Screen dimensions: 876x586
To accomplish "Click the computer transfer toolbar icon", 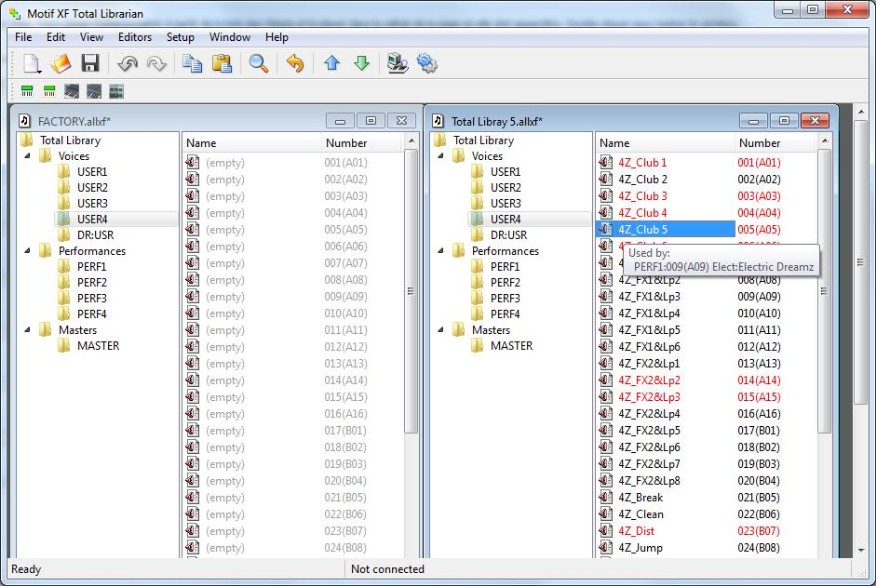I will [398, 63].
